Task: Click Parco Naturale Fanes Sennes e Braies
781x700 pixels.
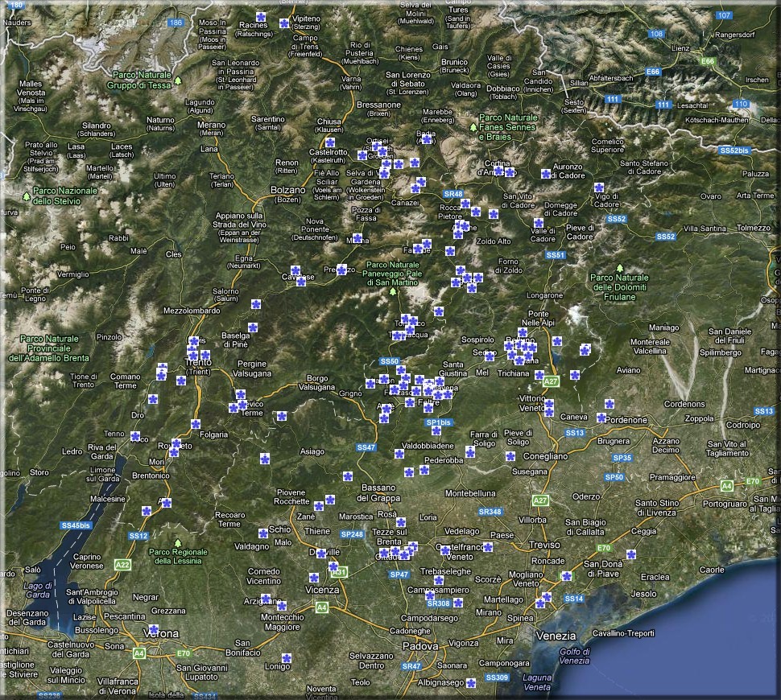Action: click(x=507, y=127)
